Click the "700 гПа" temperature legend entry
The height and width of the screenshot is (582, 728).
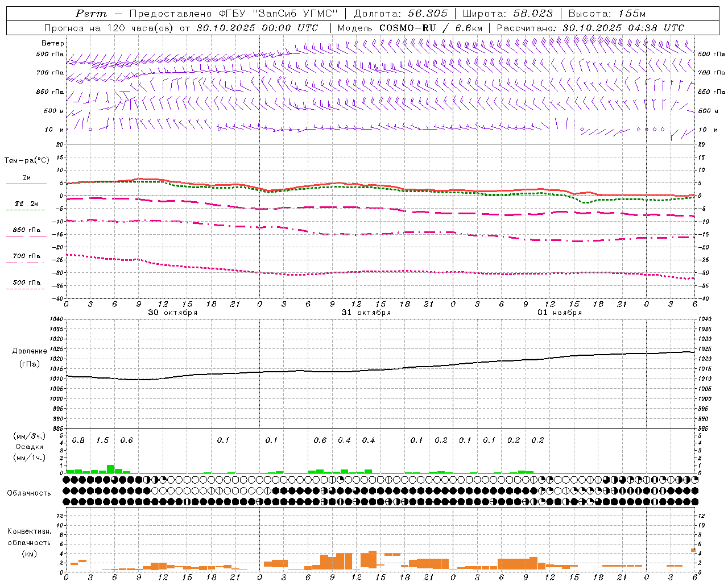click(26, 256)
